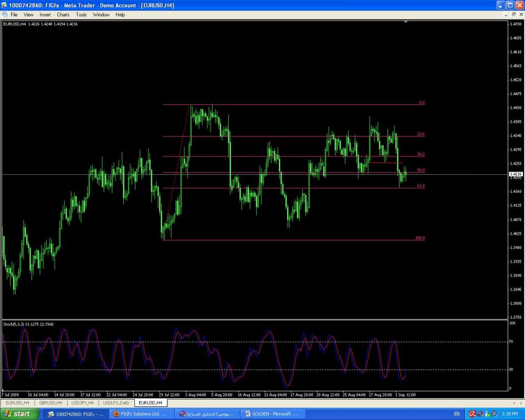Open the Insert menu
Screen dimensions: 525x420
click(x=45, y=15)
